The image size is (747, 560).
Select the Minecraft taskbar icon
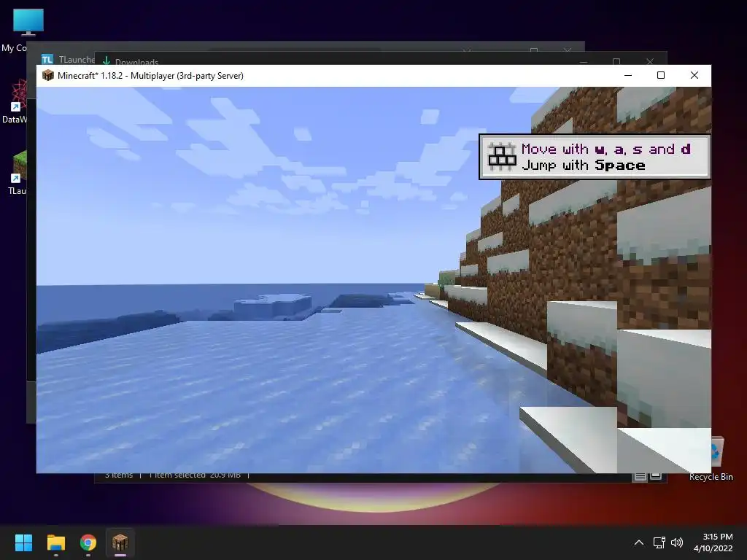[x=120, y=542]
